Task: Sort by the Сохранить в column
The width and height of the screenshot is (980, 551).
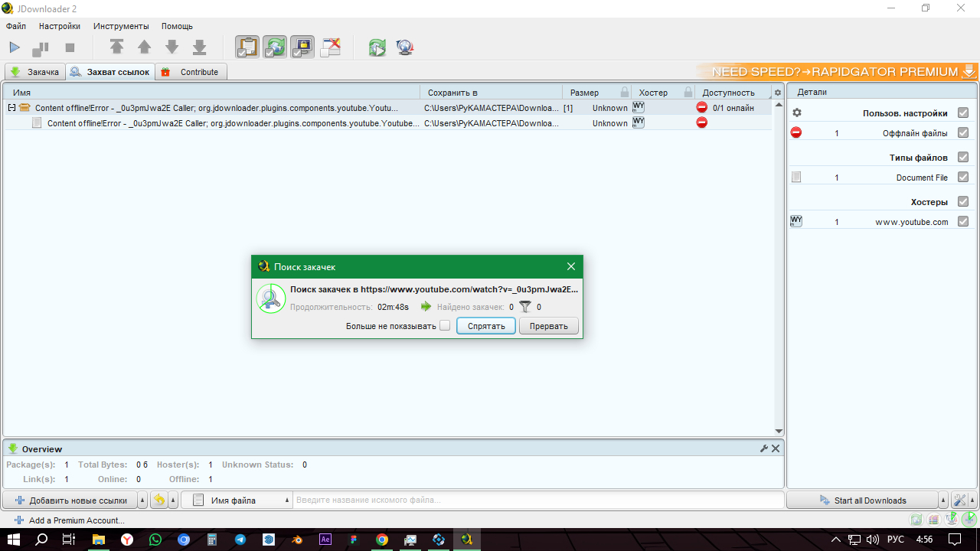Action: coord(492,93)
